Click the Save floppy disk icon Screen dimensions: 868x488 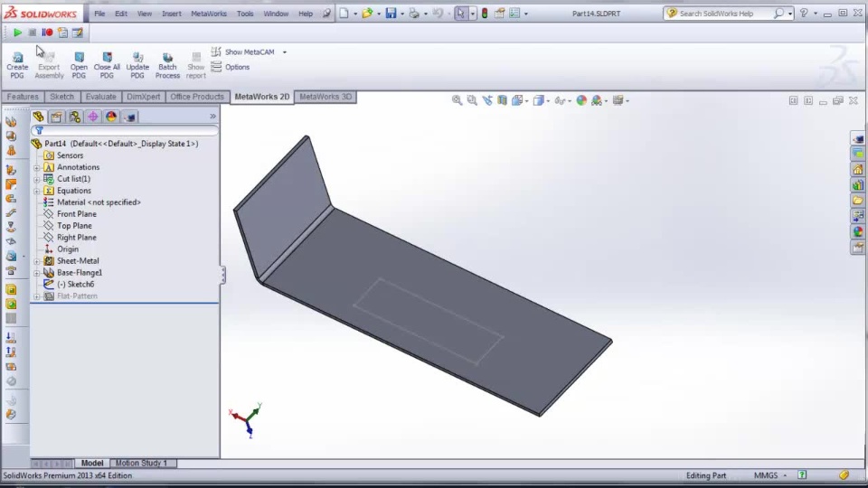[x=391, y=14]
